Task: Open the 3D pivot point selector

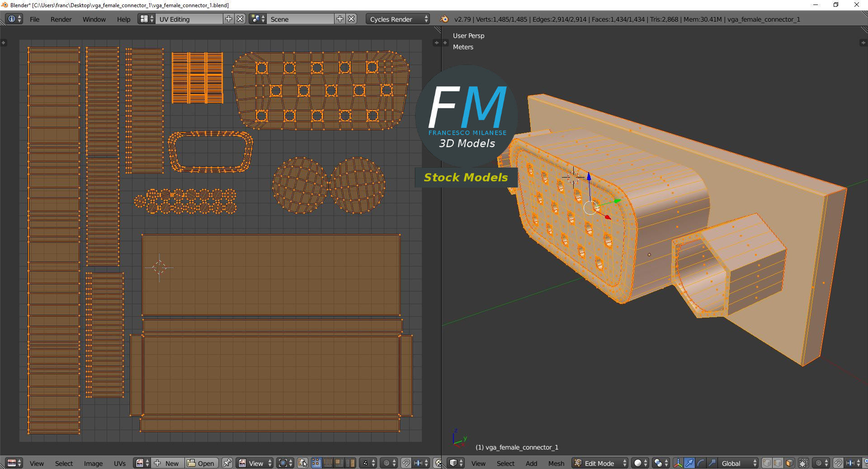Action: (x=660, y=463)
